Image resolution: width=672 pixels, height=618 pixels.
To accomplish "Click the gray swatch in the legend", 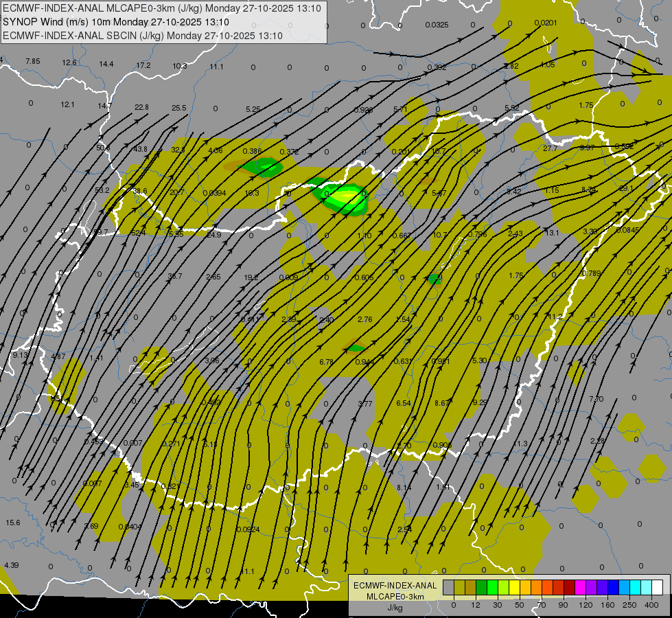I will [449, 588].
